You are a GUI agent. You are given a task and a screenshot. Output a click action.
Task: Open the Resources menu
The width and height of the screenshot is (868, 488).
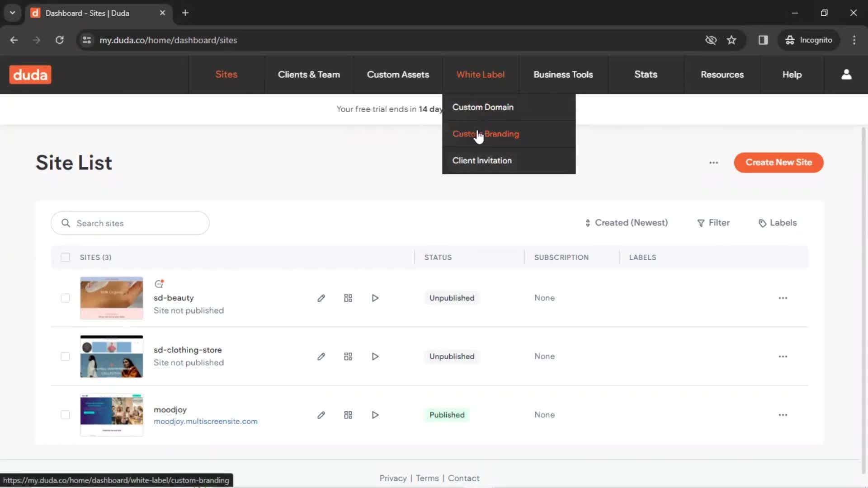coord(722,75)
